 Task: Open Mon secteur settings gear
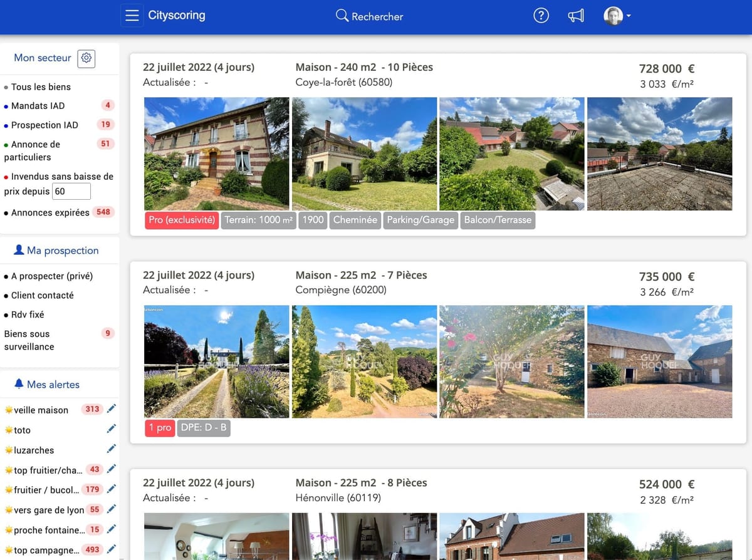pos(86,58)
